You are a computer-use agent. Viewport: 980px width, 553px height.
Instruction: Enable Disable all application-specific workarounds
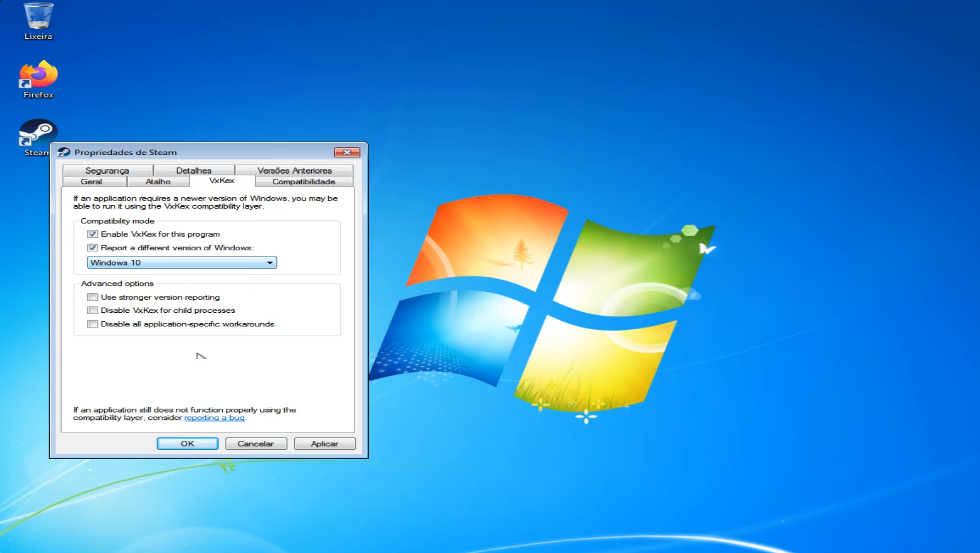click(92, 324)
